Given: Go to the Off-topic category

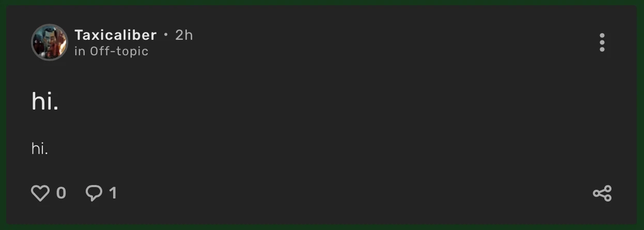Looking at the screenshot, I should coord(119,51).
